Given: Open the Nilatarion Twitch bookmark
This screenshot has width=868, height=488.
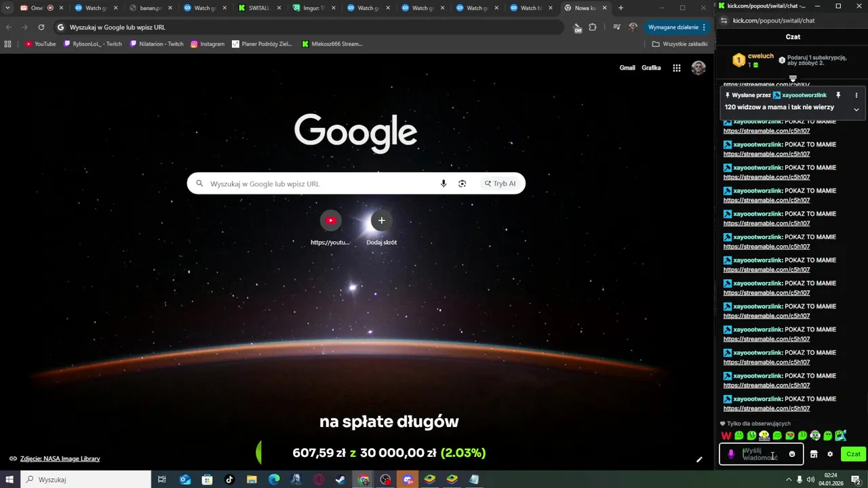Looking at the screenshot, I should [156, 44].
